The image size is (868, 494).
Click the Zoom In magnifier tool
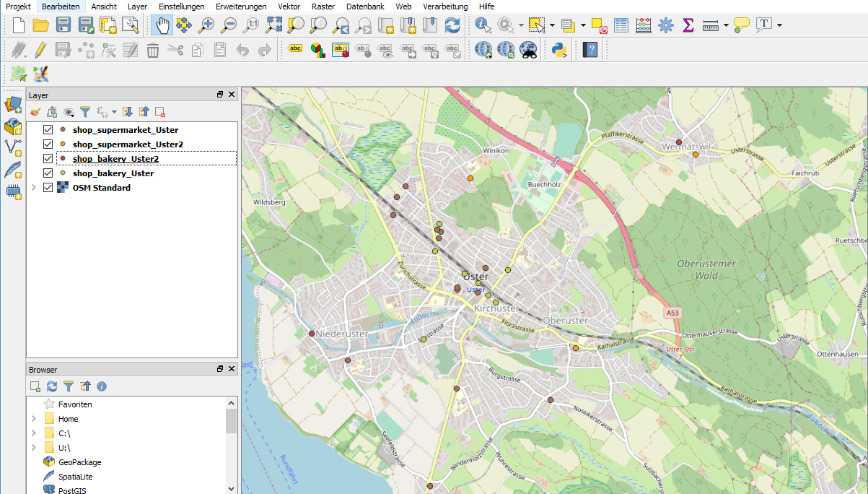point(206,25)
